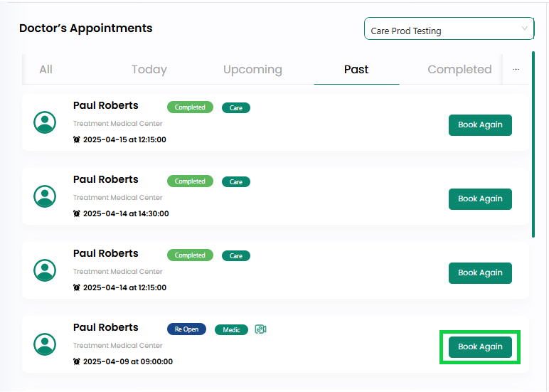The width and height of the screenshot is (549, 392).
Task: Select the Completed tab
Action: pyautogui.click(x=459, y=69)
